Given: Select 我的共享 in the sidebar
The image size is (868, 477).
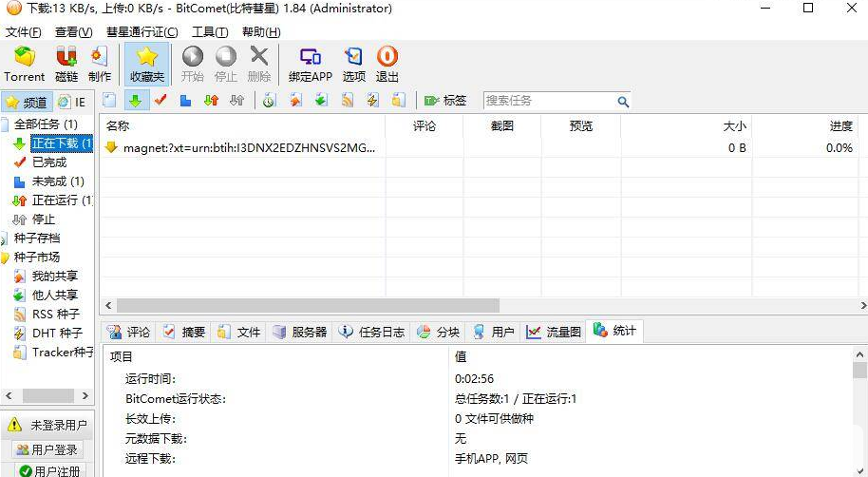Looking at the screenshot, I should 55,276.
